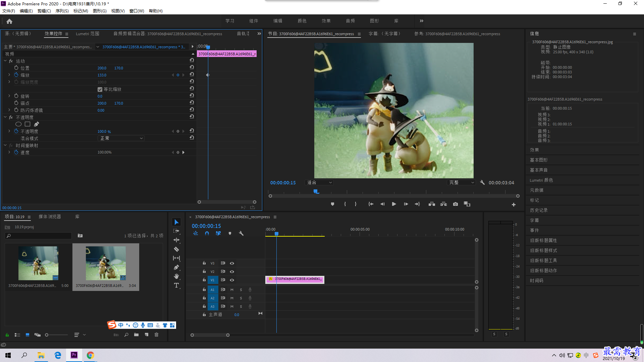This screenshot has width=644, height=362.
Task: Select the Razor tool
Action: click(176, 249)
